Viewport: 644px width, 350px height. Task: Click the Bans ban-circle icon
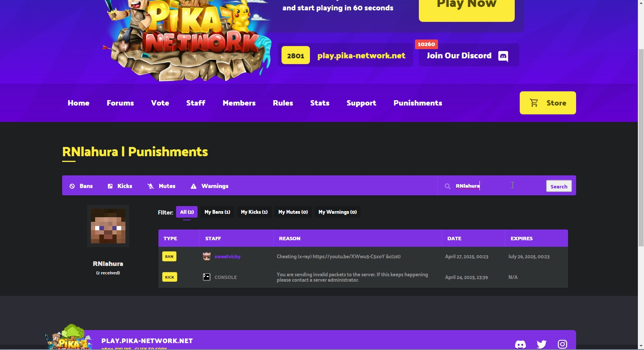click(x=72, y=186)
